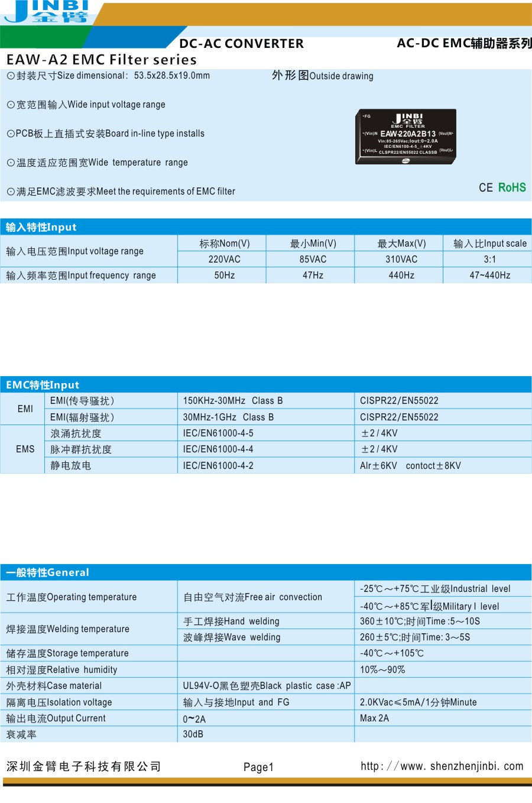
Task: Click the green RoHS mark
Action: coord(512,187)
